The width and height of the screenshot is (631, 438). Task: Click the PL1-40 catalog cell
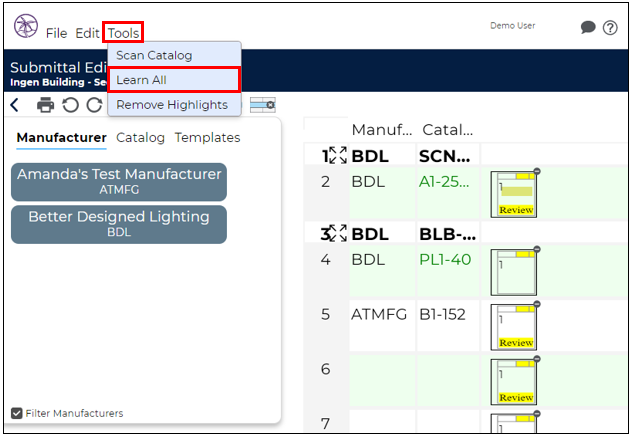tap(447, 270)
